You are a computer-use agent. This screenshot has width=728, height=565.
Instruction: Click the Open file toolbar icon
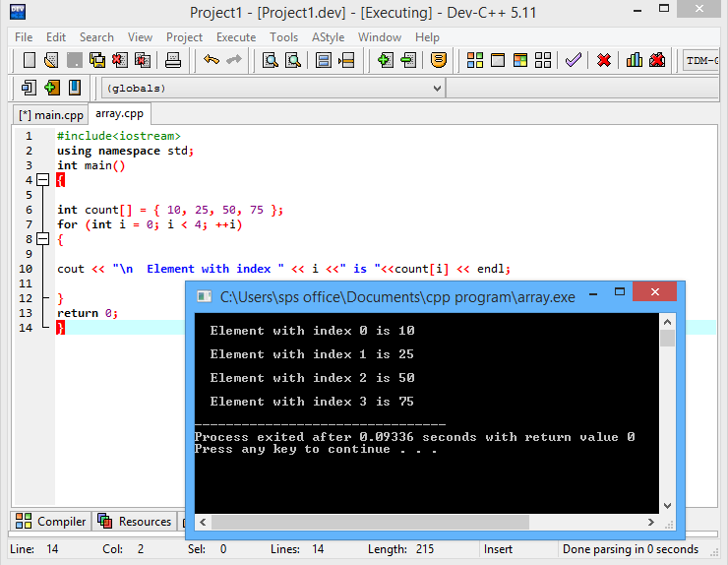click(x=51, y=60)
